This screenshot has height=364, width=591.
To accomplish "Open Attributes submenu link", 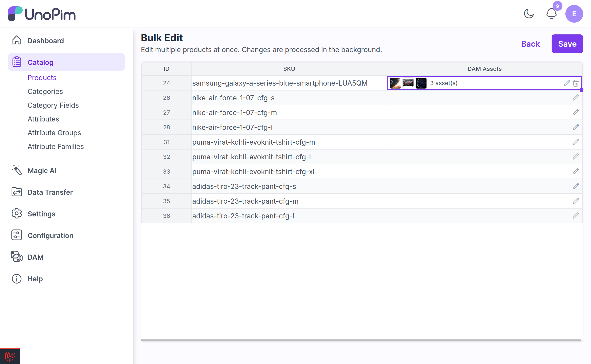I will 43,119.
